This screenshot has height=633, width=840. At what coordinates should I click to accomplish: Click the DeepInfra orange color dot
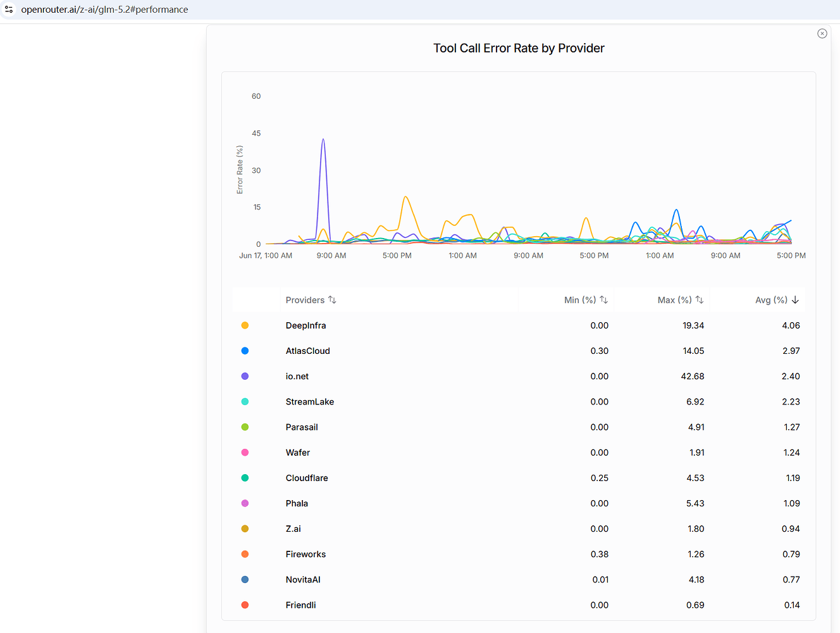pos(245,325)
